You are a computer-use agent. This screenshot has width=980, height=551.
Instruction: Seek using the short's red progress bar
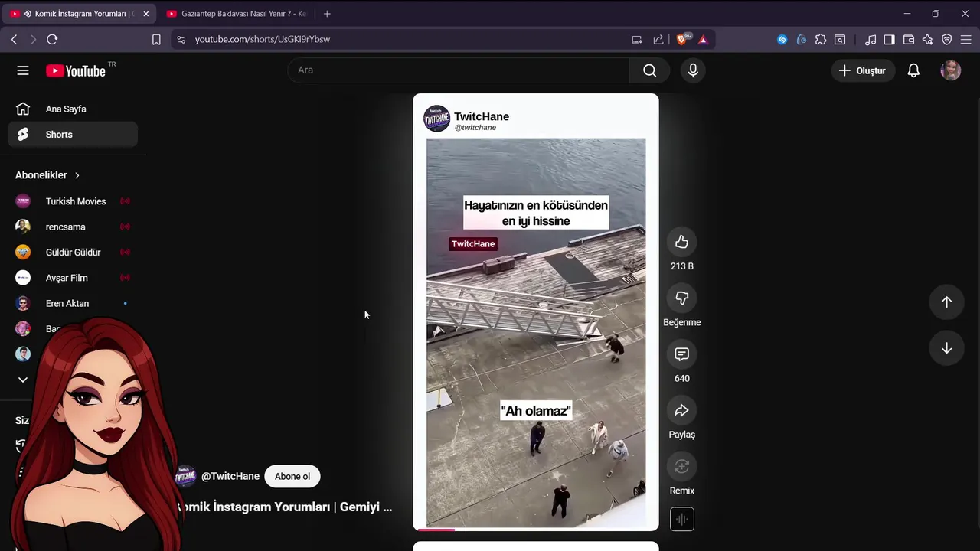point(535,529)
